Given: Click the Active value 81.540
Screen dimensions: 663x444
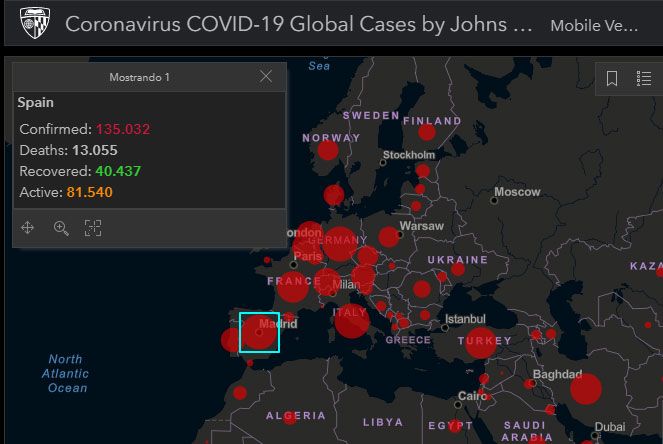Looking at the screenshot, I should 90,192.
